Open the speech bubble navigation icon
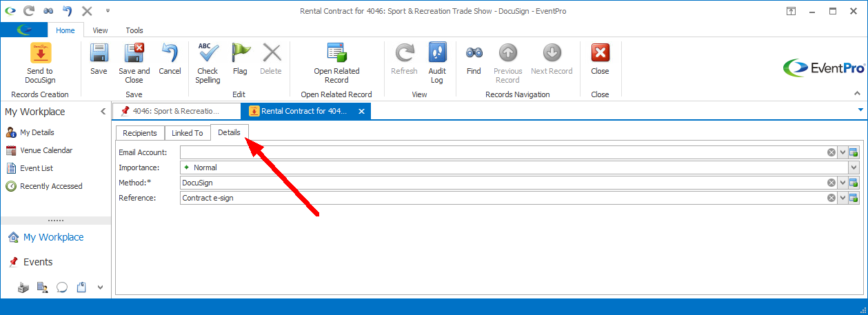Viewport: 868px width, 315px height. click(x=61, y=287)
